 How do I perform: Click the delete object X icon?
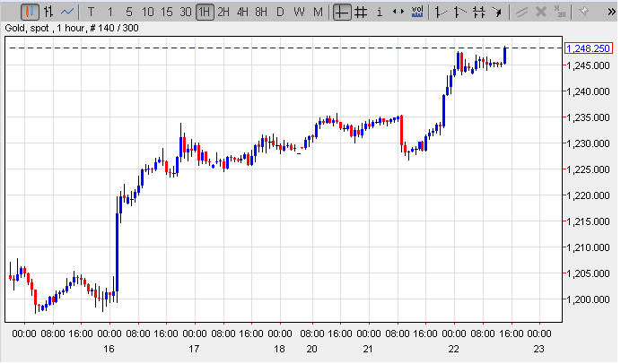pos(541,12)
